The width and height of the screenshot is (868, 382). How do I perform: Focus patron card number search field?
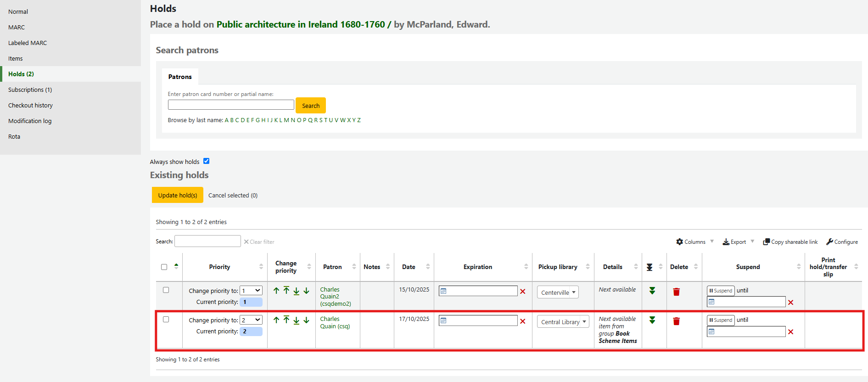[x=231, y=105]
